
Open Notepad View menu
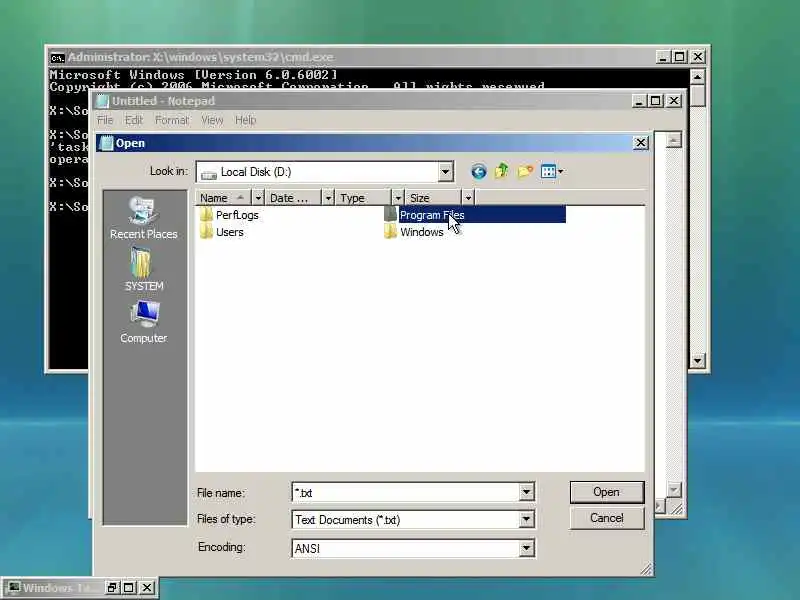pyautogui.click(x=212, y=120)
